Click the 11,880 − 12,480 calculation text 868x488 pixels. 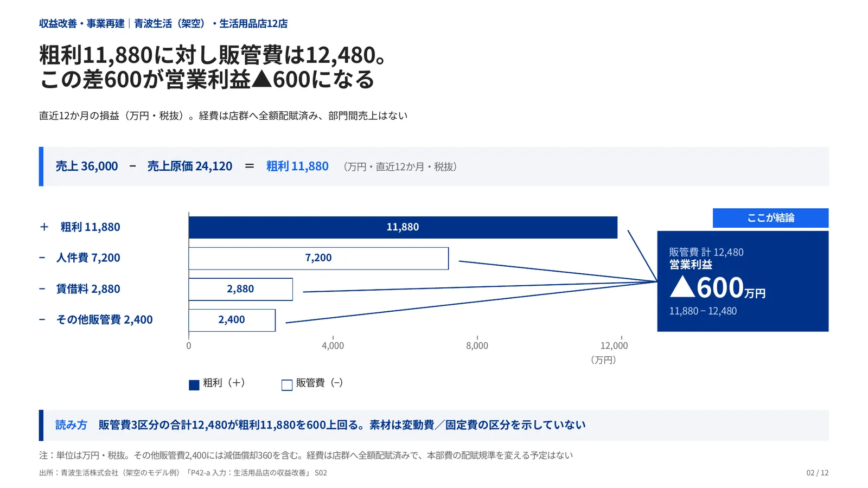703,311
